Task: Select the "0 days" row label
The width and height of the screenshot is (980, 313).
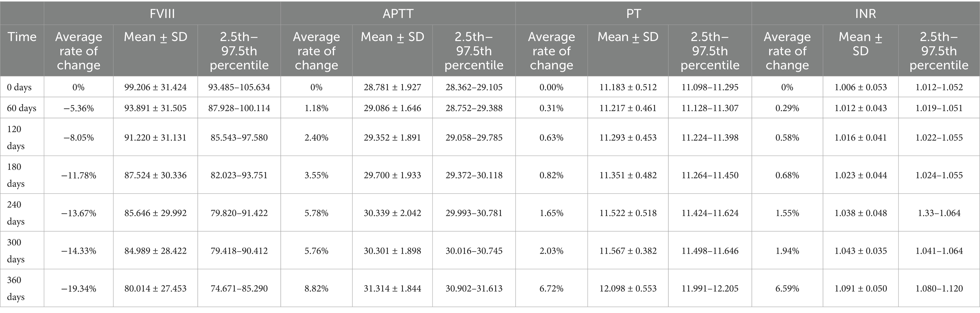Action: pos(19,87)
